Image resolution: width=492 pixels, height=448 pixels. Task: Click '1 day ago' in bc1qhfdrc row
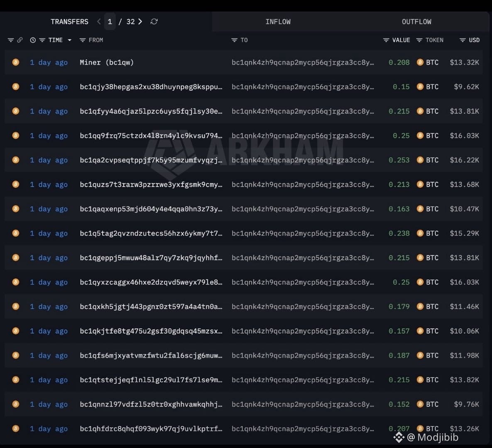click(49, 429)
